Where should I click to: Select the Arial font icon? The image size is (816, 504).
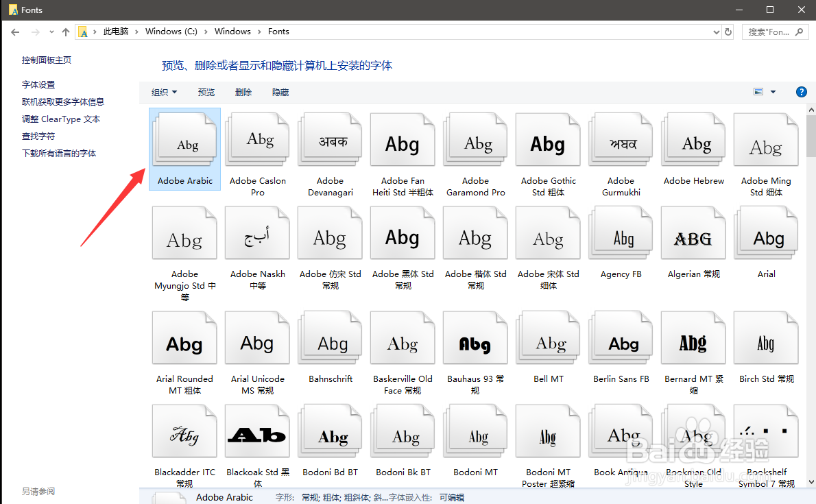(x=766, y=232)
